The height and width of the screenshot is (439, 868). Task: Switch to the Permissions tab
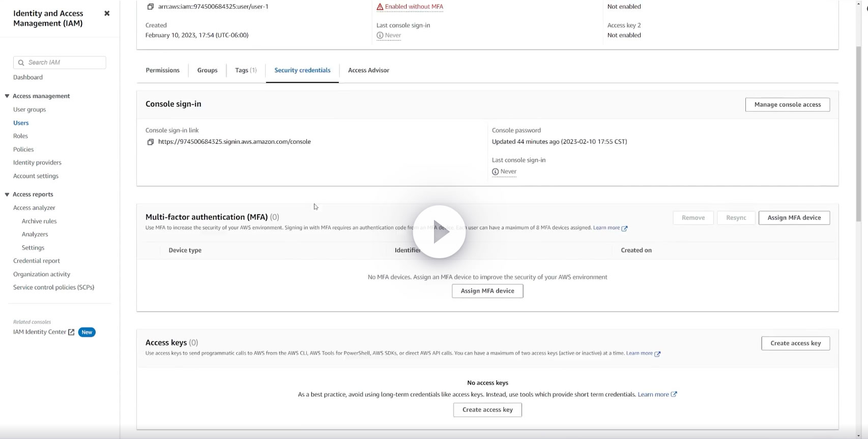pos(162,70)
